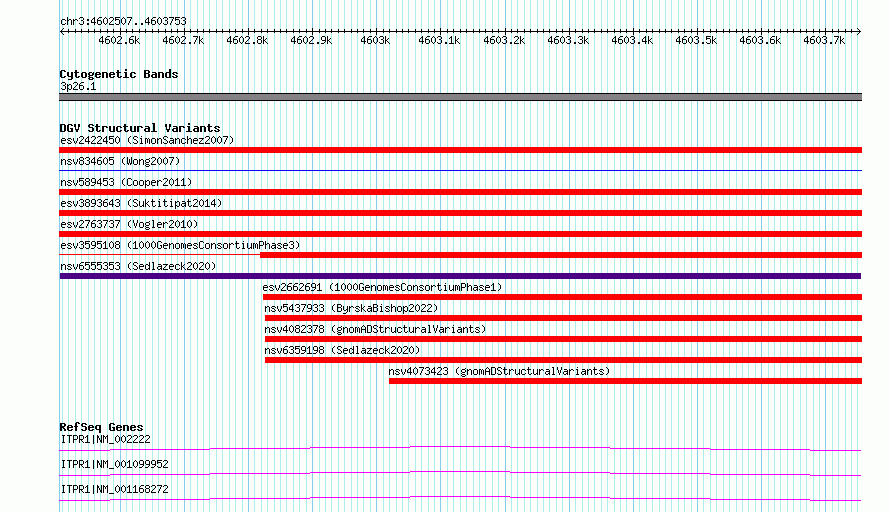
Task: Click the 4603.4k ruler tick label
Action: [x=632, y=40]
